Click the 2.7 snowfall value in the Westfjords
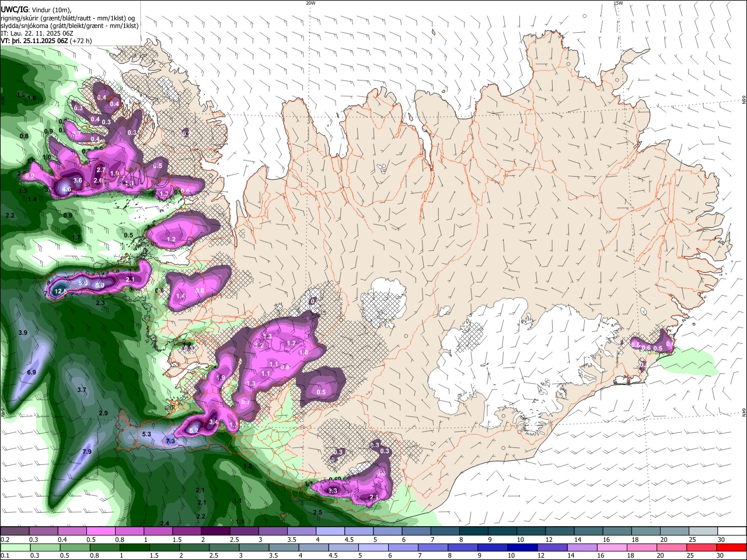 coord(100,170)
